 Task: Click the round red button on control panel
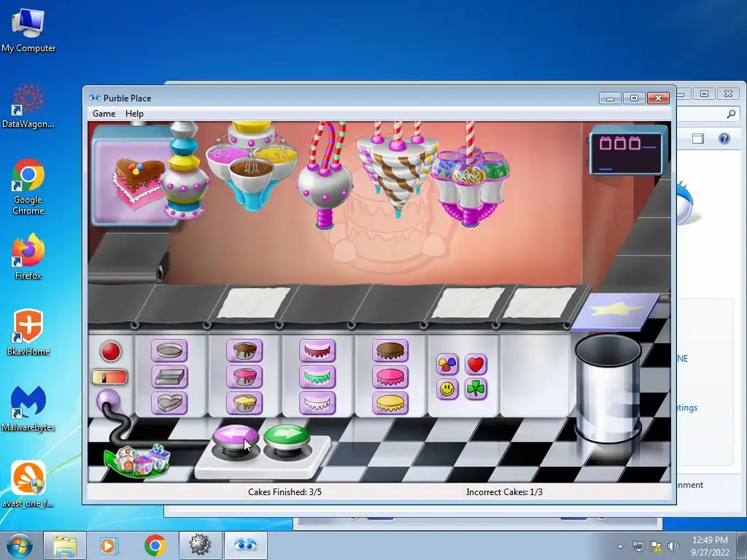click(x=111, y=351)
